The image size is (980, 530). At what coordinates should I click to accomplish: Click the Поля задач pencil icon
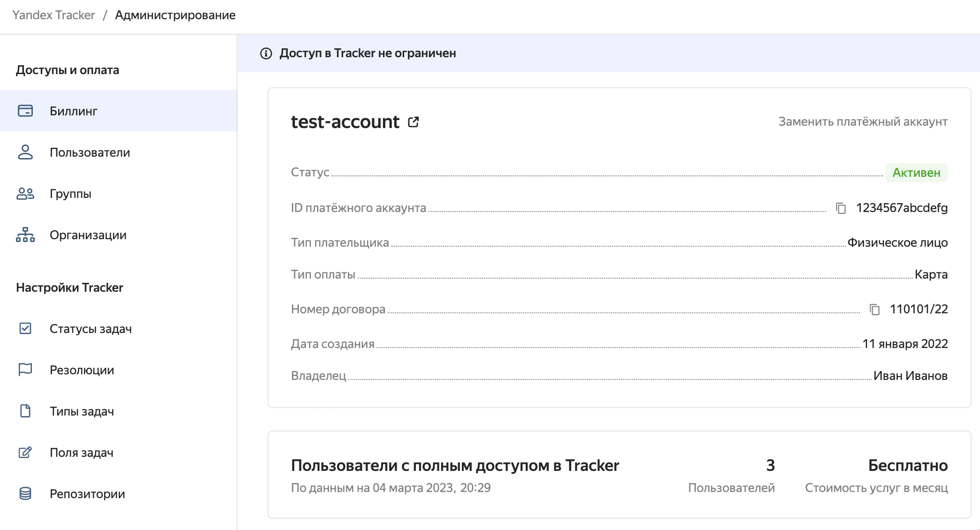click(25, 452)
